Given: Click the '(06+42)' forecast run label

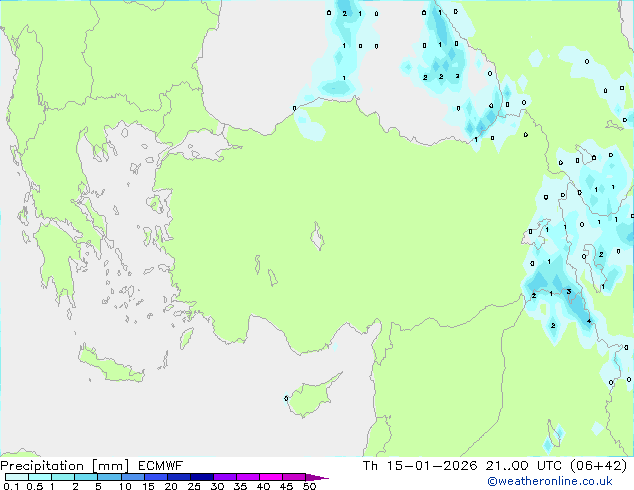Looking at the screenshot, I should (598, 466).
